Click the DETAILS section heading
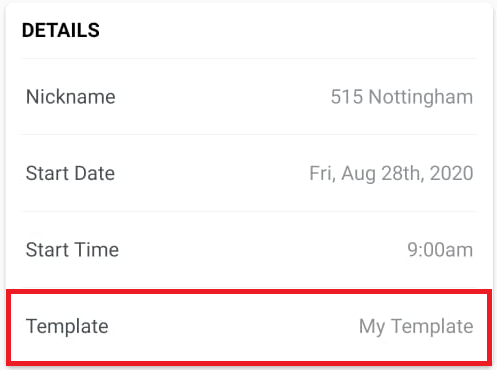This screenshot has width=497, height=370. tap(61, 30)
